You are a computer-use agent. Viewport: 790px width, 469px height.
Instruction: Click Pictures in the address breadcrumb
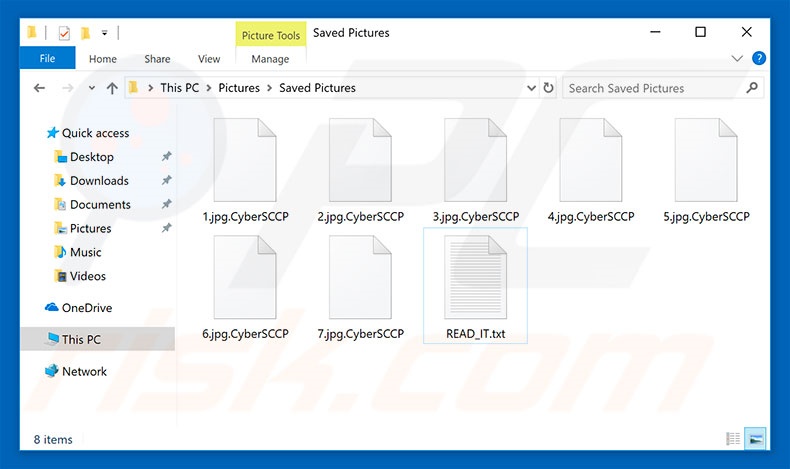coord(239,88)
